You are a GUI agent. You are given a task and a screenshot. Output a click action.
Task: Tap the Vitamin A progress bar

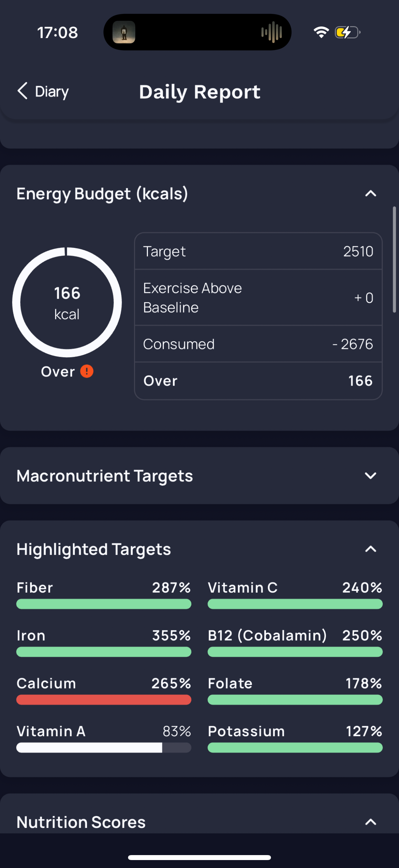104,748
